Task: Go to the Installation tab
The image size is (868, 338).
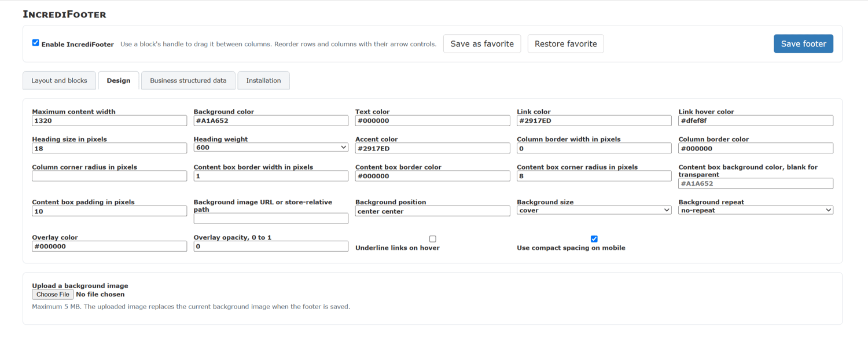Action: click(263, 80)
